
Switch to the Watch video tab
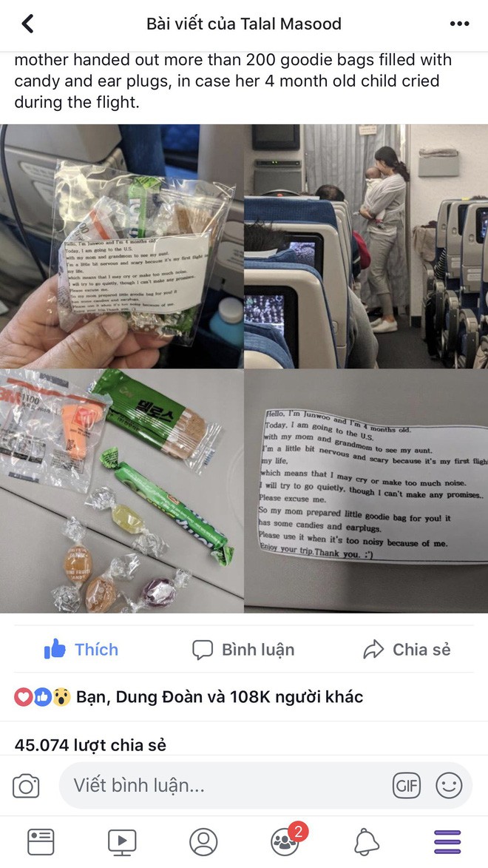(x=122, y=842)
